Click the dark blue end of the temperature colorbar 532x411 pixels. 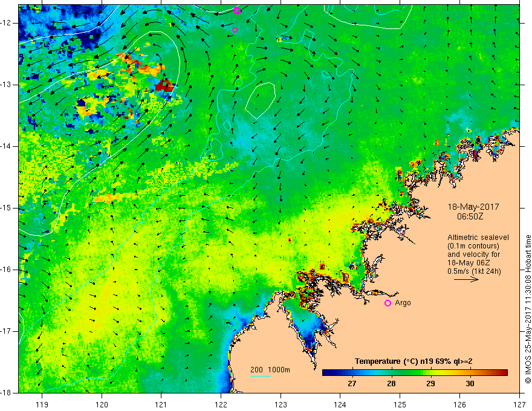pos(326,373)
